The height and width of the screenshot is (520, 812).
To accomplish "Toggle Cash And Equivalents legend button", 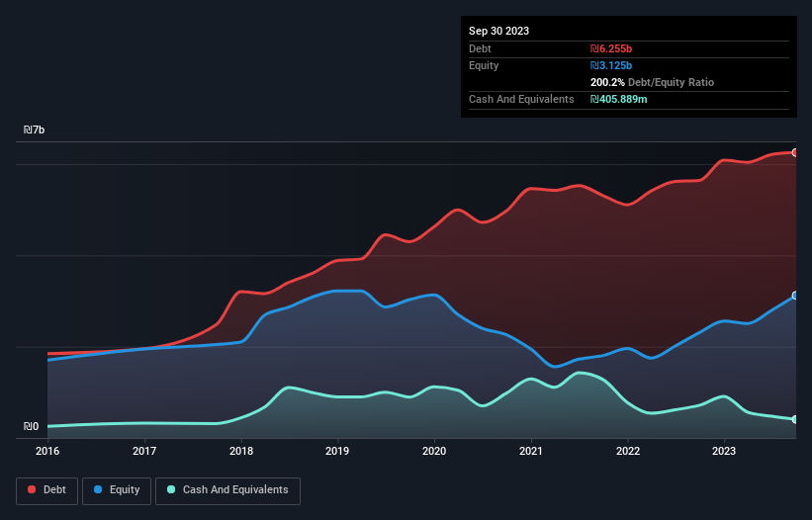I will (227, 490).
